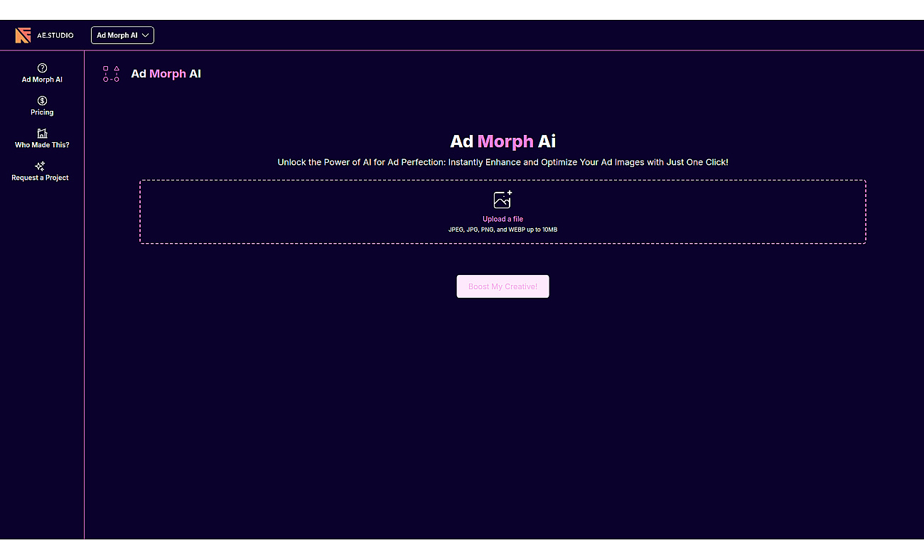This screenshot has height=560, width=924.
Task: Click the AE Studio logo icon
Action: (23, 36)
